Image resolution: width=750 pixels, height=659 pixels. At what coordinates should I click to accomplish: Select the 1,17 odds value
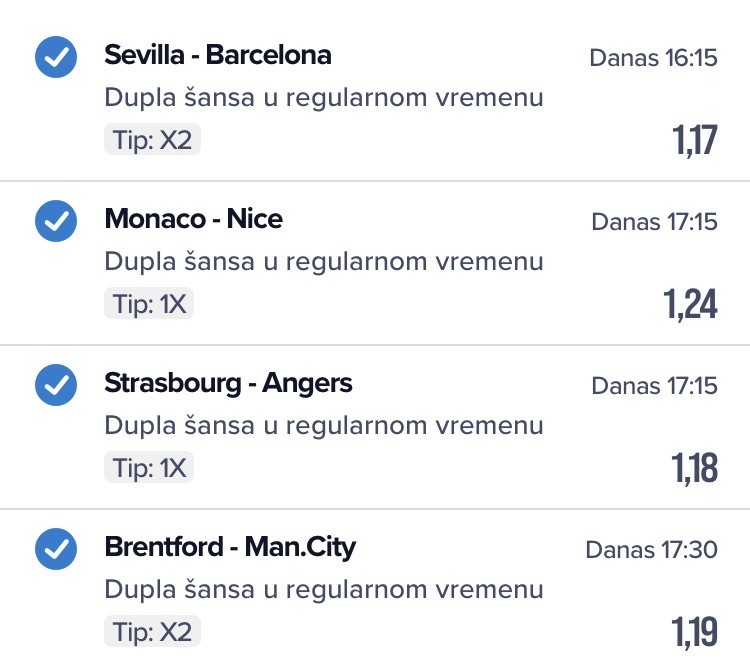click(x=695, y=141)
